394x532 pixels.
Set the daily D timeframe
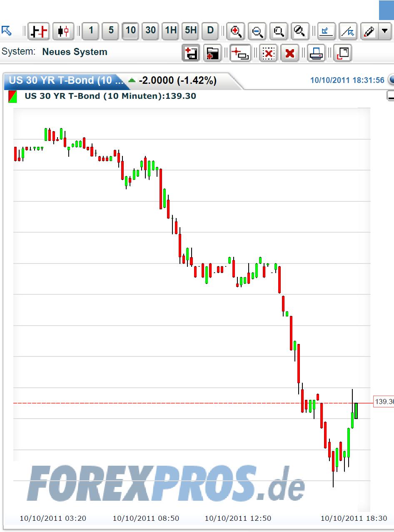210,31
